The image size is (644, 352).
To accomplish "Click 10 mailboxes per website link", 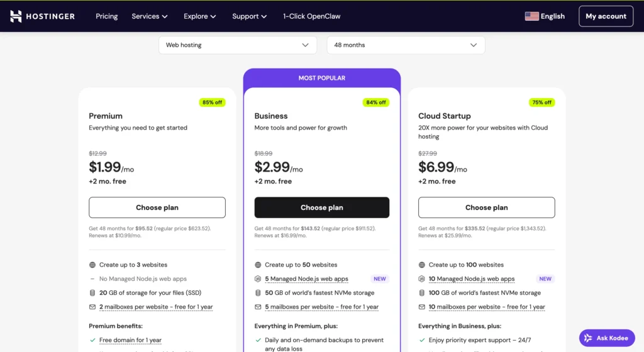I will click(487, 307).
